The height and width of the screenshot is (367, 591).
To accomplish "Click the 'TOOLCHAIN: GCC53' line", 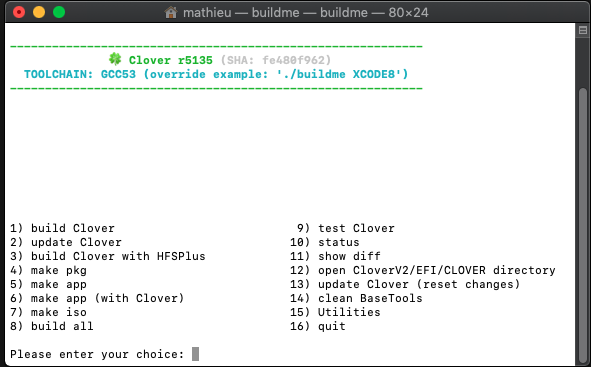I will click(216, 74).
